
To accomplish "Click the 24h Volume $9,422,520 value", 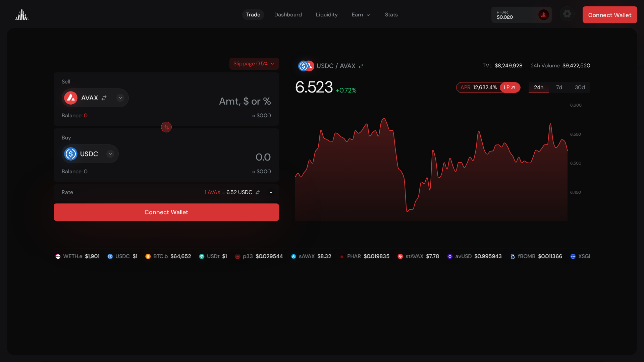I will pos(576,66).
